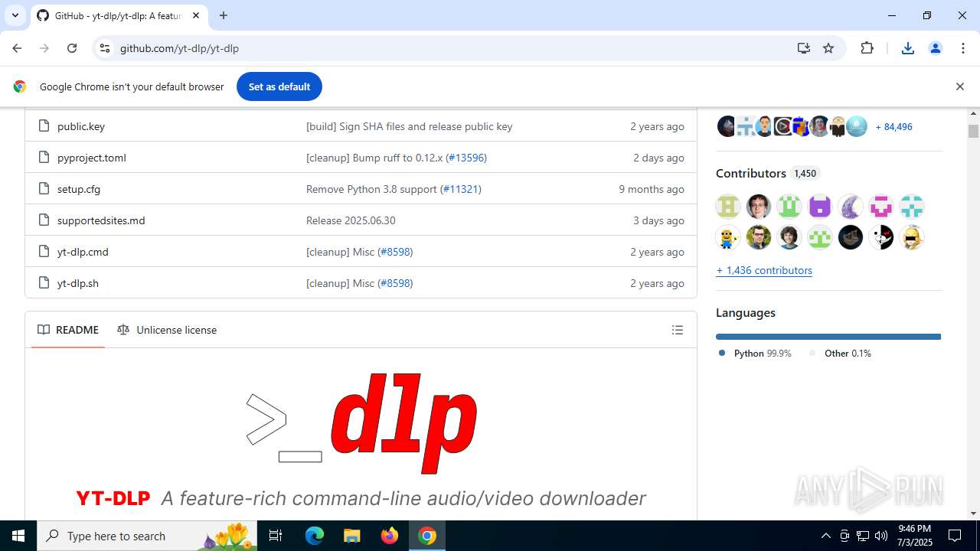The image size is (980, 551).
Task: Open pull request #11321 link
Action: pos(461,189)
